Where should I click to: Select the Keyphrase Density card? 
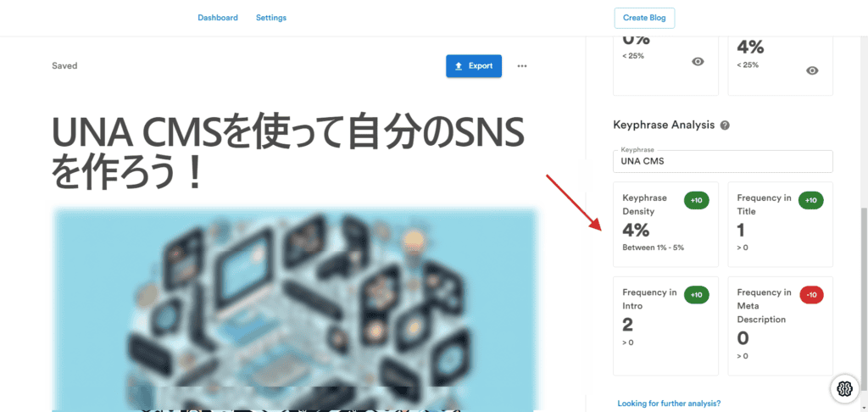[666, 225]
